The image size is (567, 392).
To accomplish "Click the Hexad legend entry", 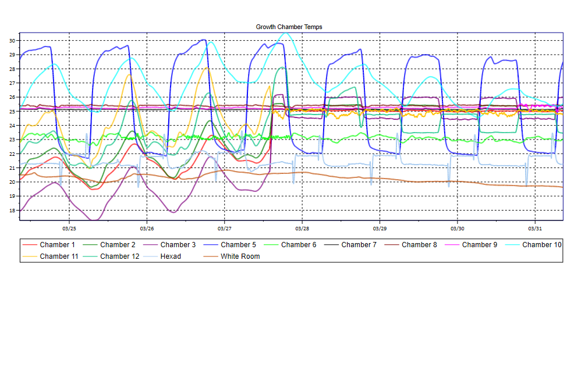I will (171, 256).
